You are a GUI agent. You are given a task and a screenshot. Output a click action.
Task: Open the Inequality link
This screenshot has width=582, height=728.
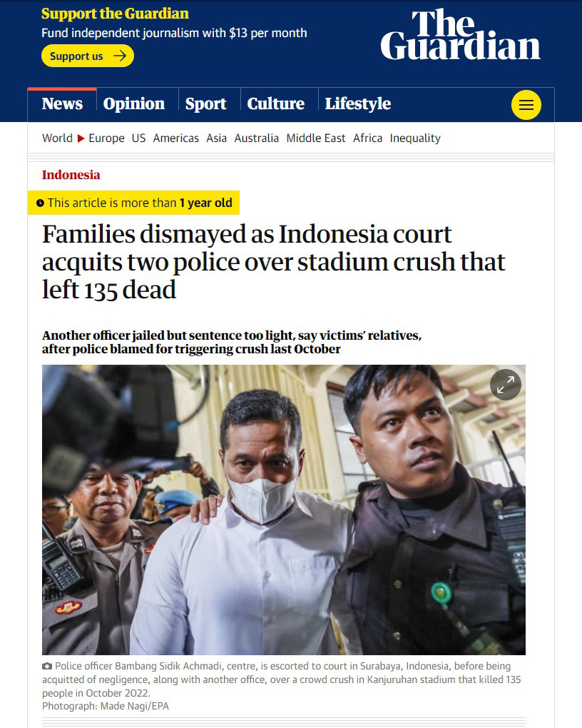pos(415,138)
